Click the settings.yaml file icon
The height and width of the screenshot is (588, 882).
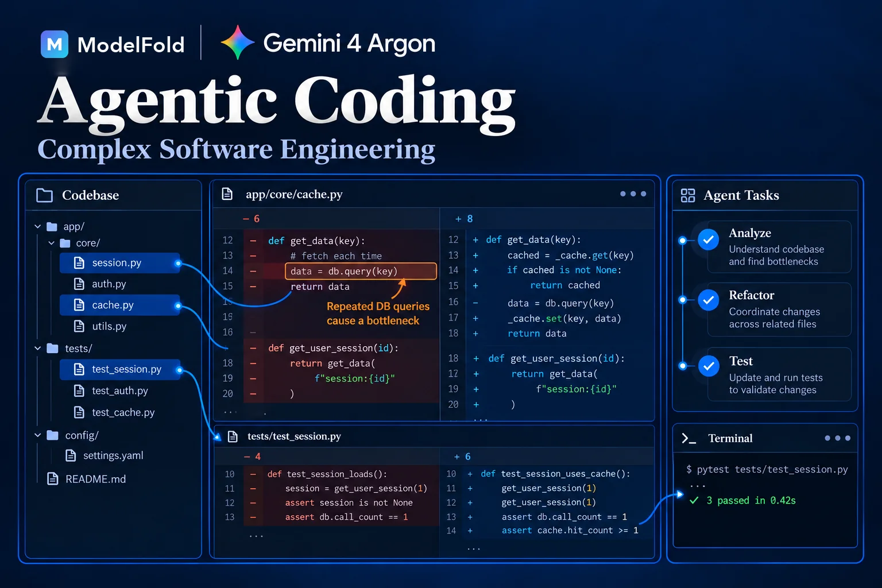71,455
